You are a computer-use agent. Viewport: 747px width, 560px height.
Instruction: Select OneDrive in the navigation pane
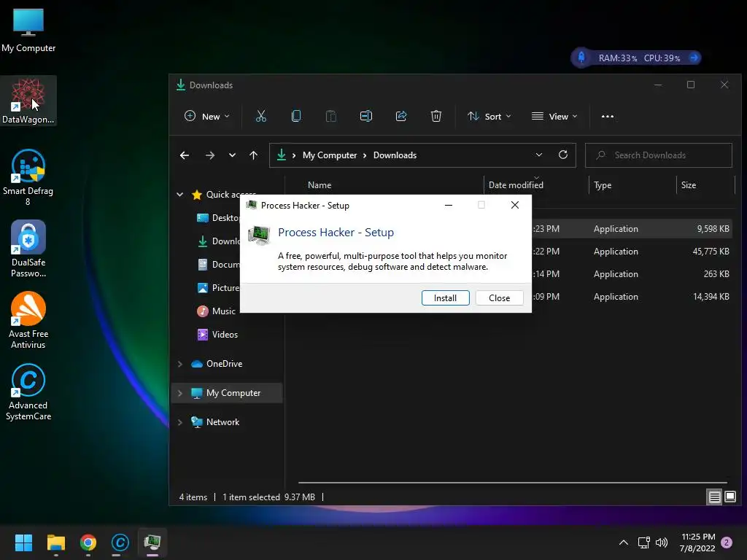[224, 364]
